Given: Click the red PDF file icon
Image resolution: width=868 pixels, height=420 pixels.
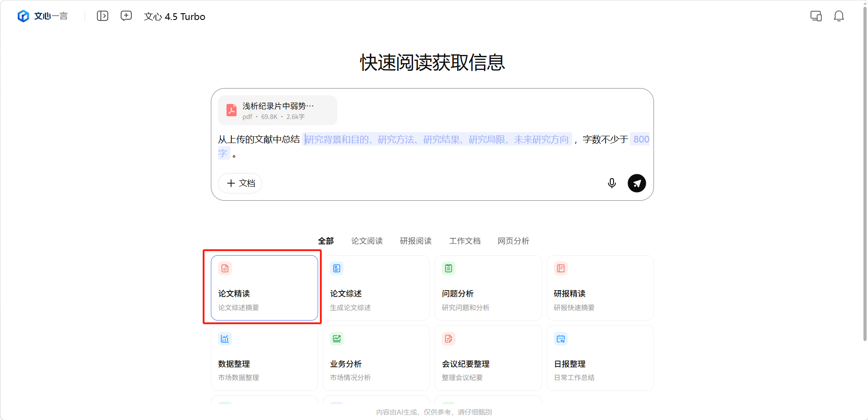Looking at the screenshot, I should 232,110.
